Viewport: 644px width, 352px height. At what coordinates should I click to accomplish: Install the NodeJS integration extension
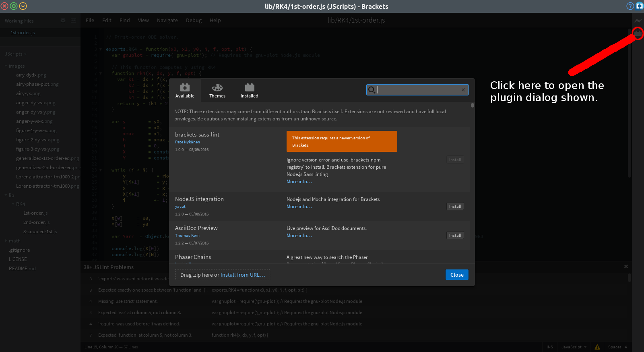pyautogui.click(x=455, y=206)
